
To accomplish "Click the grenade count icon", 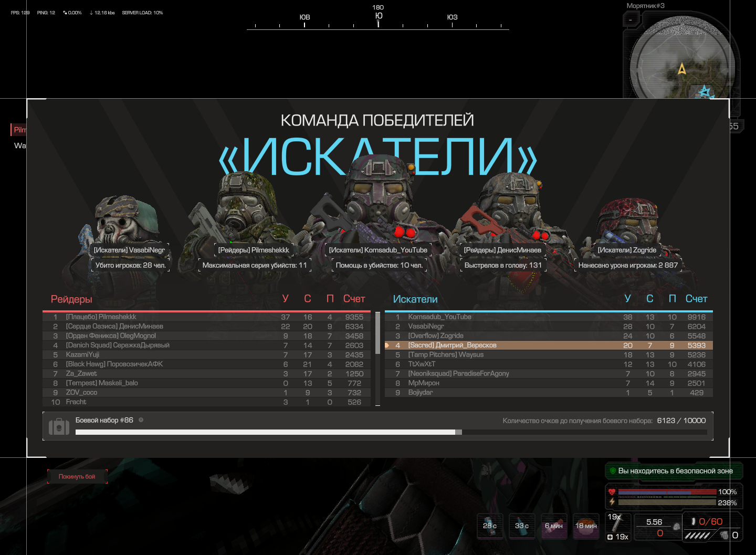I will (724, 535).
